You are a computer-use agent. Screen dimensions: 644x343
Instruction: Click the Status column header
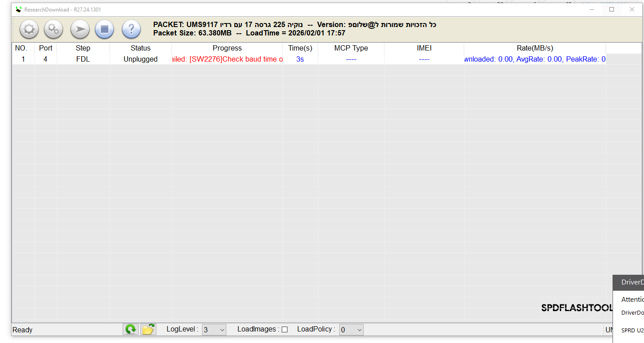point(140,48)
